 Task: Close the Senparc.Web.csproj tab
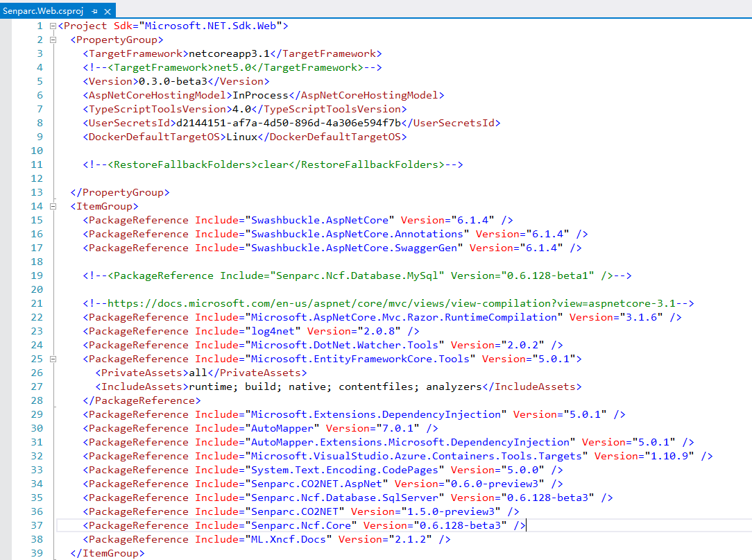click(x=108, y=11)
